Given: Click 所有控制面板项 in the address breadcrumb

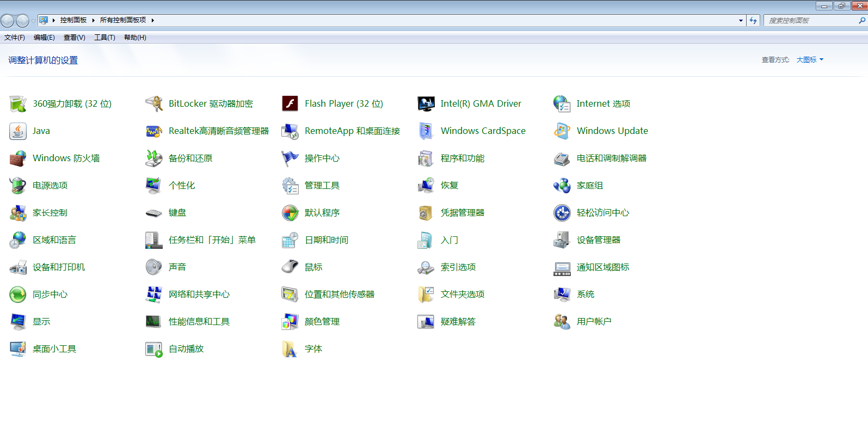Looking at the screenshot, I should [123, 20].
